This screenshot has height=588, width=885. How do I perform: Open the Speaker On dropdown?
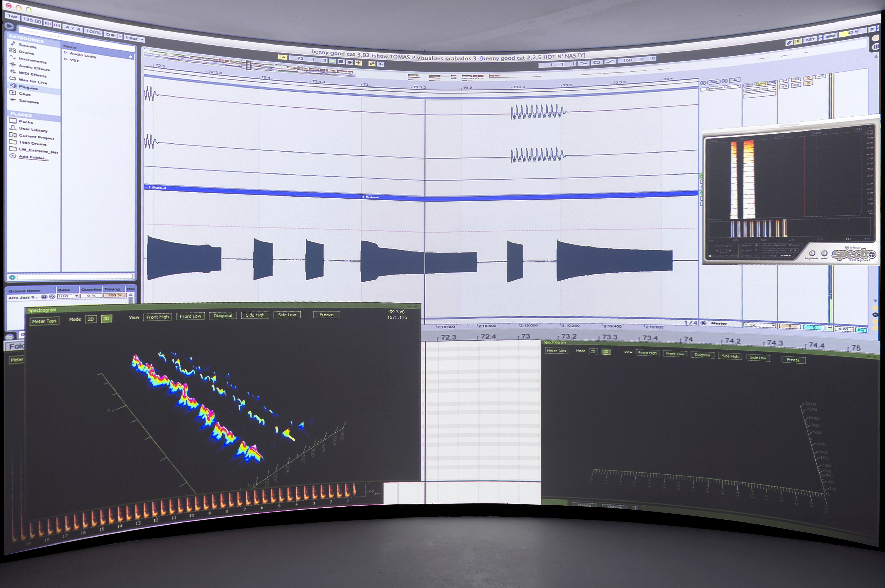(x=720, y=88)
